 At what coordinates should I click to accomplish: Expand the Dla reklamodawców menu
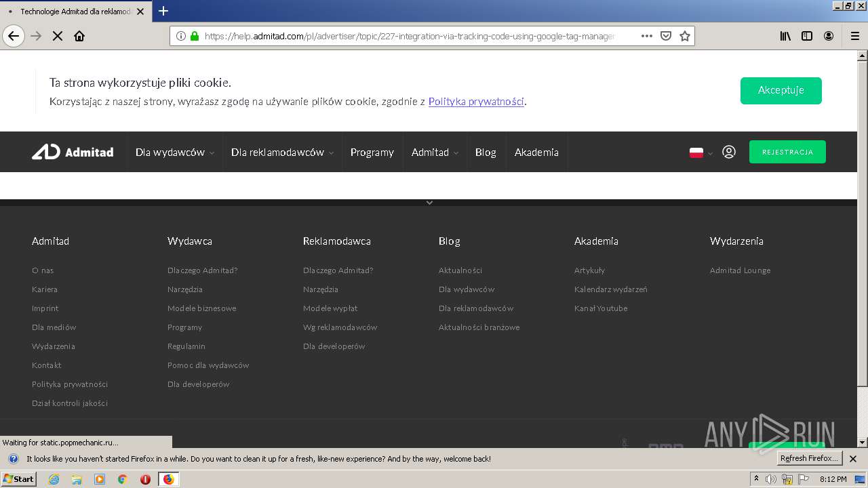click(x=282, y=152)
